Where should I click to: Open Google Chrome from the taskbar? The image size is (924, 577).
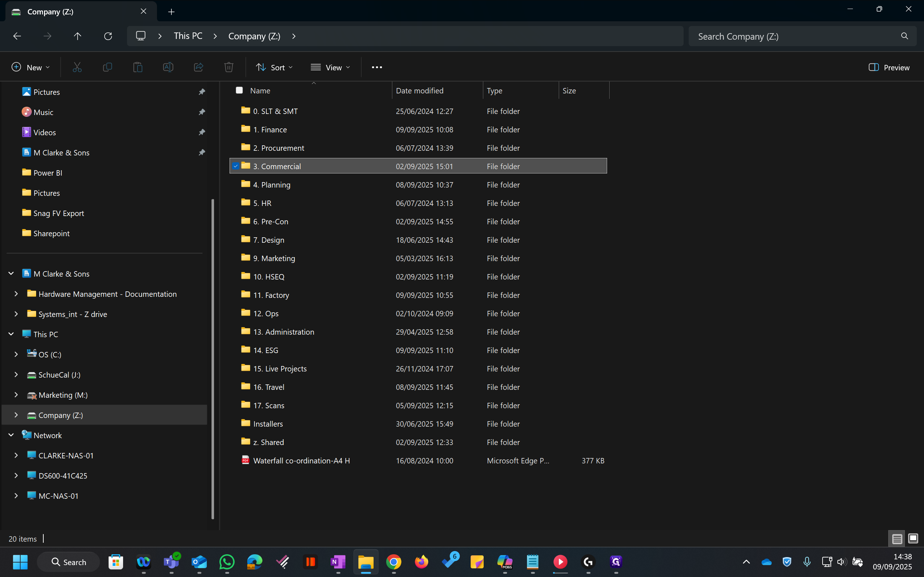394,562
